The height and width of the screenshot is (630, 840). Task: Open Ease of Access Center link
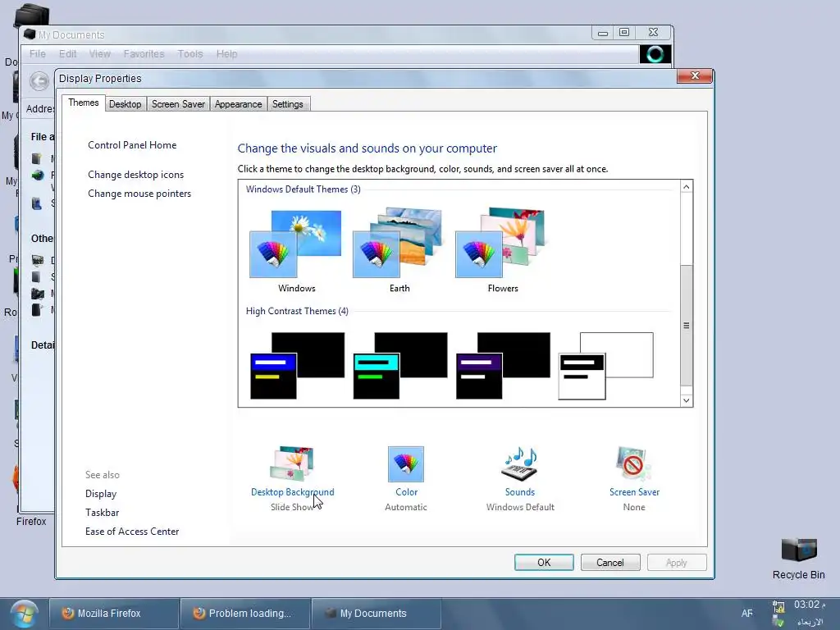coord(132,532)
